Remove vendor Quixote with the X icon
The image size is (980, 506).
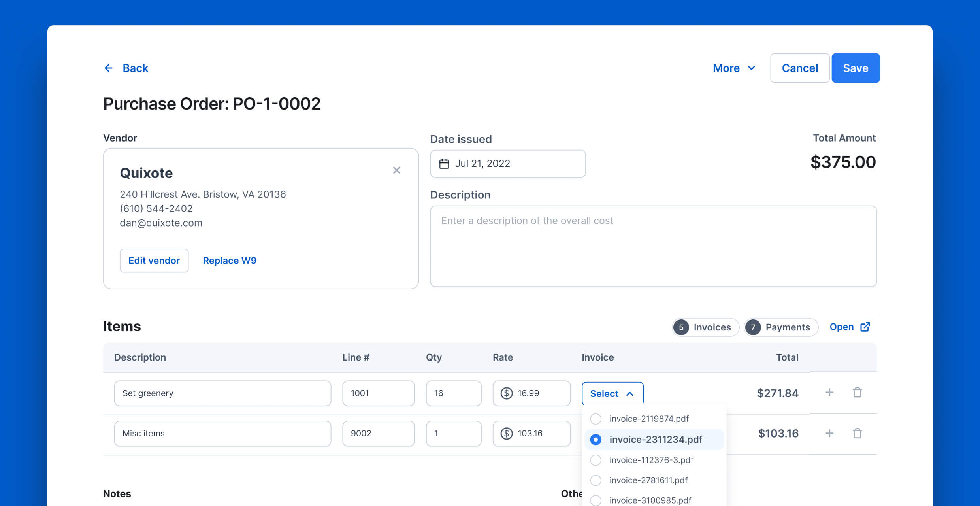pos(397,170)
